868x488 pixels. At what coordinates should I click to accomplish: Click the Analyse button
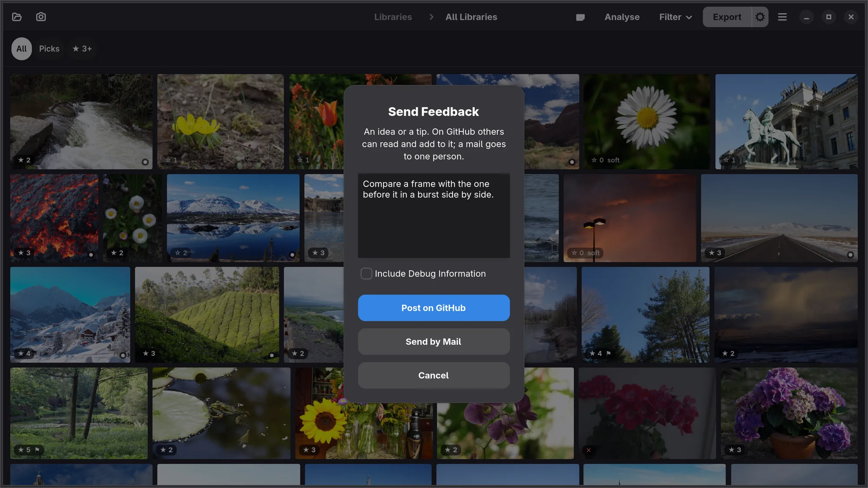pyautogui.click(x=622, y=17)
